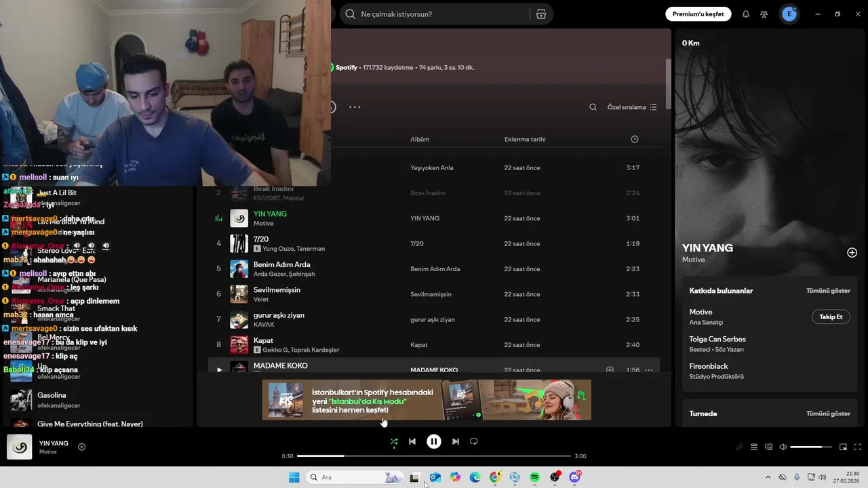
Task: Toggle the mini player
Action: 844,447
